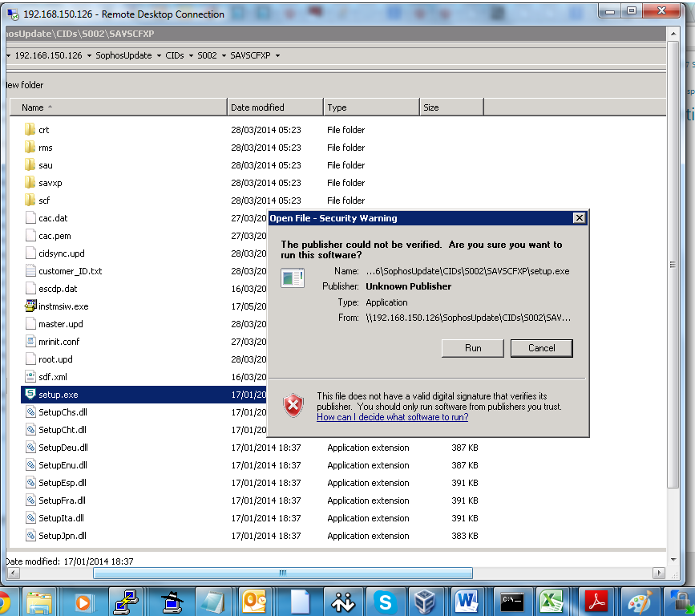The height and width of the screenshot is (616, 695).
Task: Click the Sophos setup.exe shield icon
Action: point(30,394)
